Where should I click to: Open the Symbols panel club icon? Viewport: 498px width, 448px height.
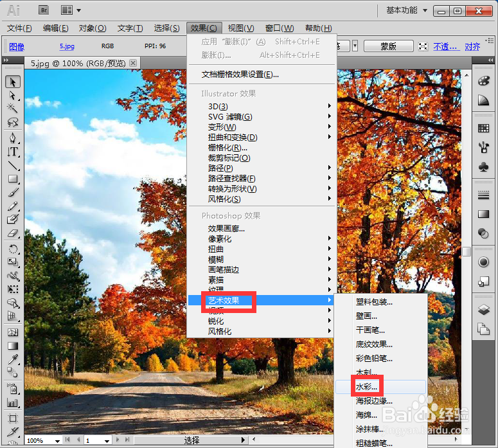[x=483, y=167]
